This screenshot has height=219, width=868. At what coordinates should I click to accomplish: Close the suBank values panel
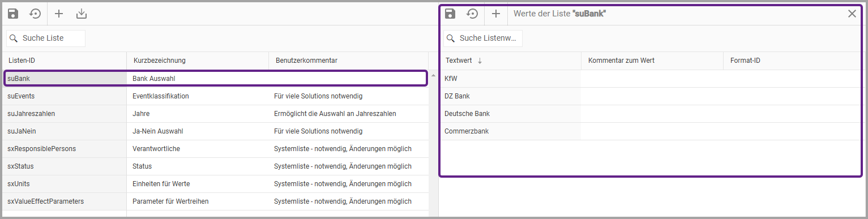(852, 14)
